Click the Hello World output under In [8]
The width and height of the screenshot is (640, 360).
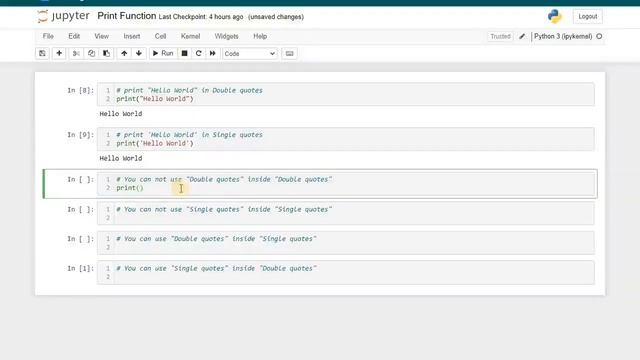coord(121,114)
